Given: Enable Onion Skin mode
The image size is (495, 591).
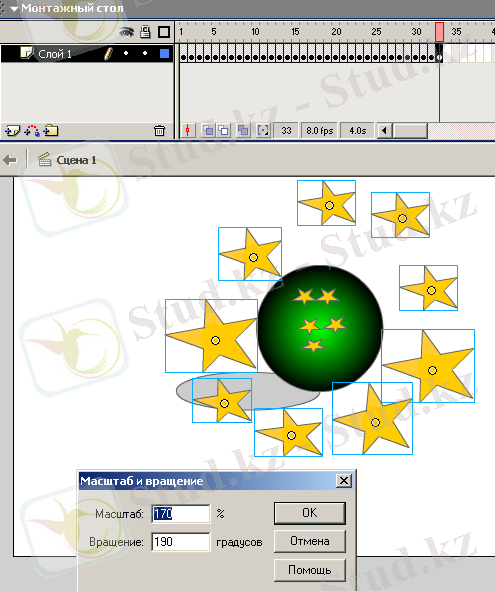Looking at the screenshot, I should click(x=208, y=131).
